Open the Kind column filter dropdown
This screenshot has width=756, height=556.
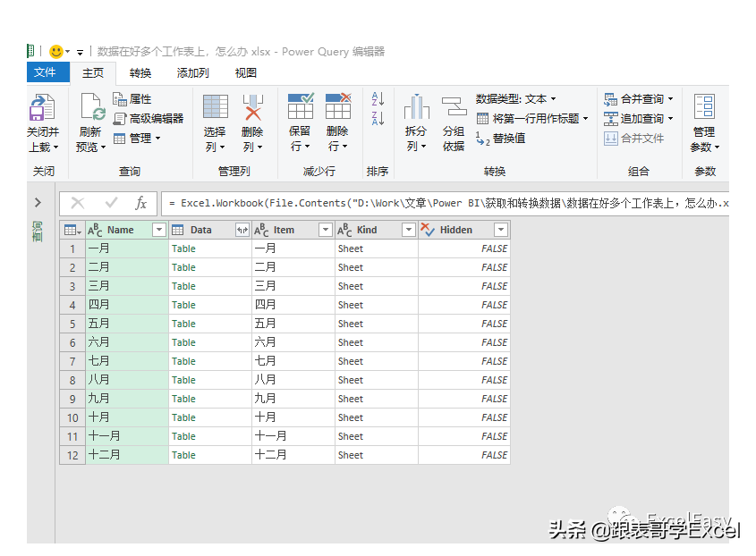pyautogui.click(x=409, y=230)
